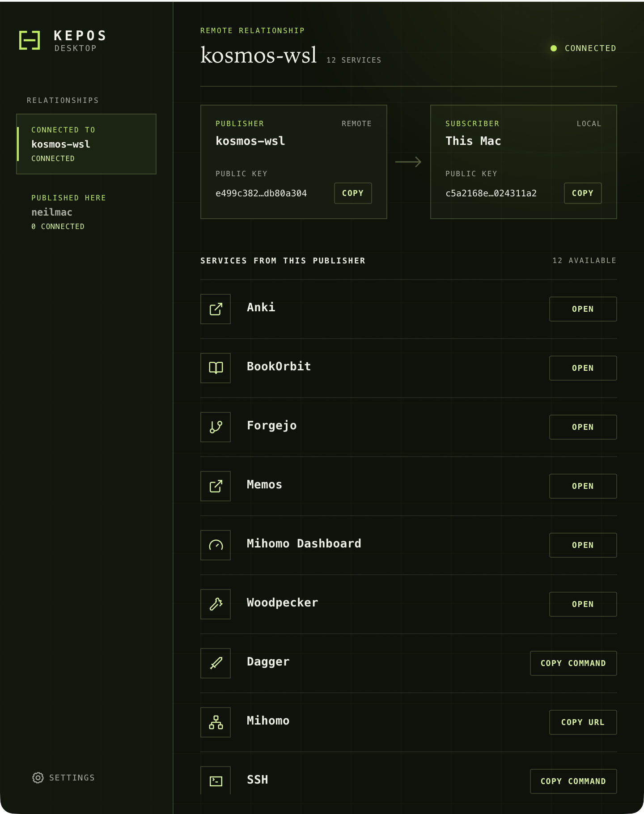The height and width of the screenshot is (814, 644).
Task: Select the kosmos-wsl connected relationship
Action: [86, 144]
